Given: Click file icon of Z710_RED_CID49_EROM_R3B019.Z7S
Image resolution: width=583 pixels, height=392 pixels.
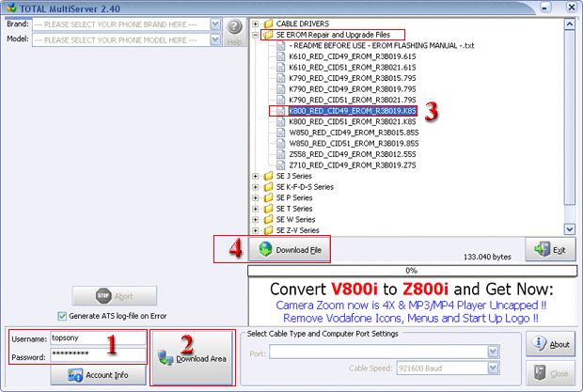Looking at the screenshot, I should (281, 165).
